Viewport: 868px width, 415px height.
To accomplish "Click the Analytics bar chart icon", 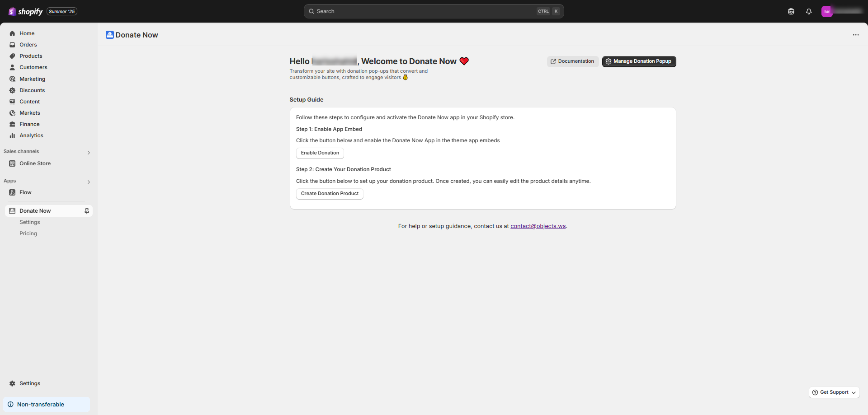I will click(x=12, y=135).
